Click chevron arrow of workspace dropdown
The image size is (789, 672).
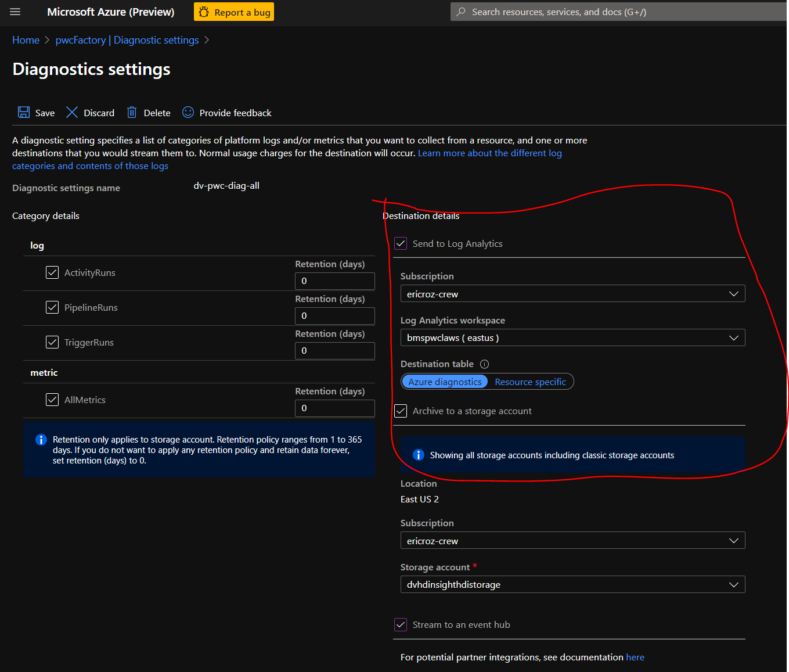point(734,337)
